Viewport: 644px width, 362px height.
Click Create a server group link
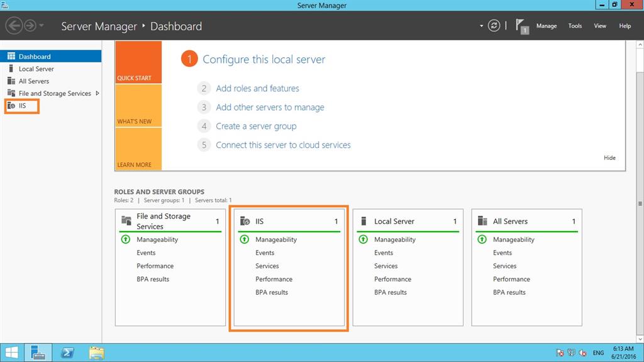(256, 126)
